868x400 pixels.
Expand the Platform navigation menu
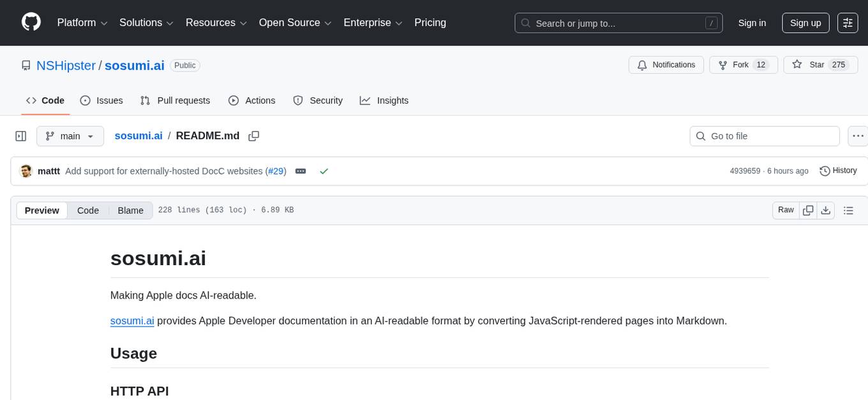click(x=82, y=23)
